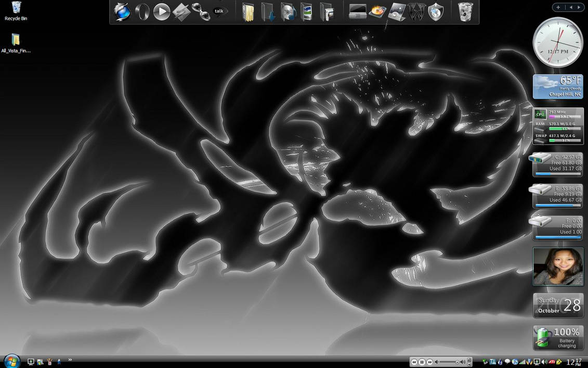The width and height of the screenshot is (588, 368).
Task: Click the taskbar clock showing 12:17 PM
Action: (574, 362)
